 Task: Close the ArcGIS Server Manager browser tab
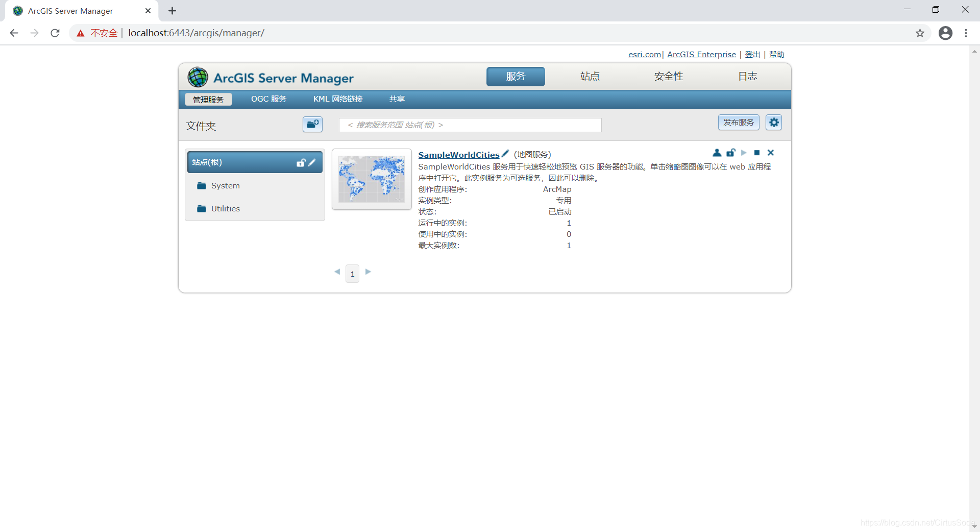click(x=148, y=11)
